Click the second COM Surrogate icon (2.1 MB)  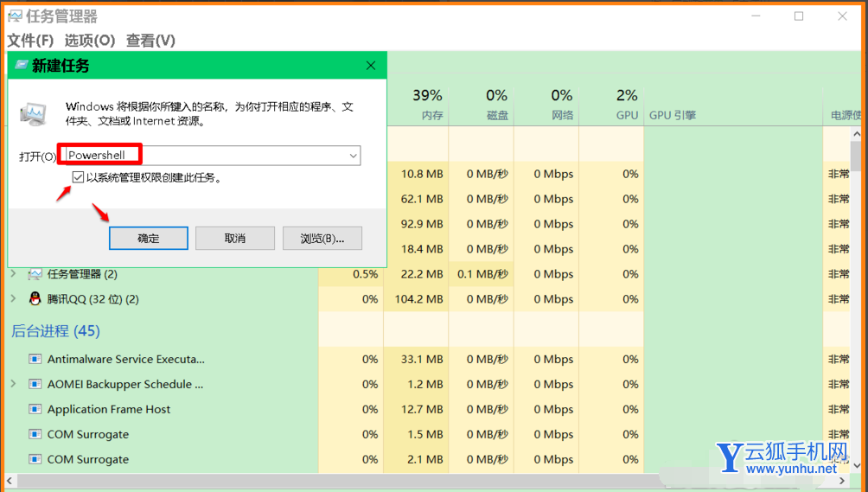click(35, 459)
